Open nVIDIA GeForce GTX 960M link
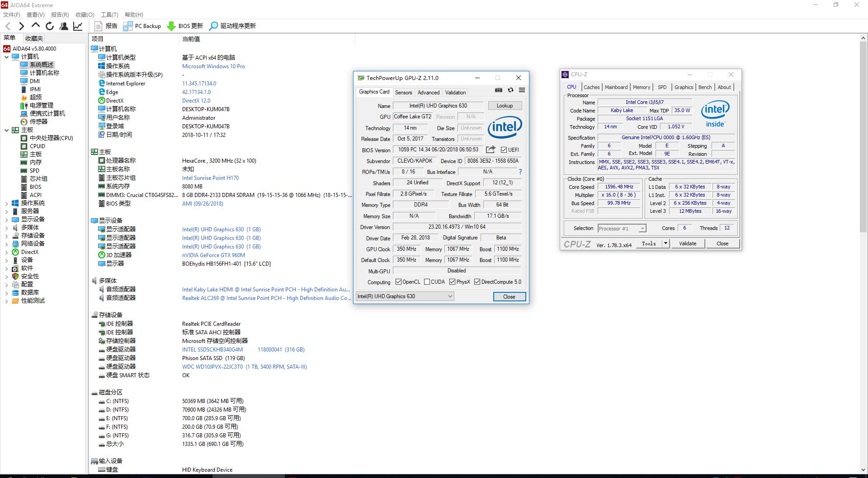 tap(213, 255)
